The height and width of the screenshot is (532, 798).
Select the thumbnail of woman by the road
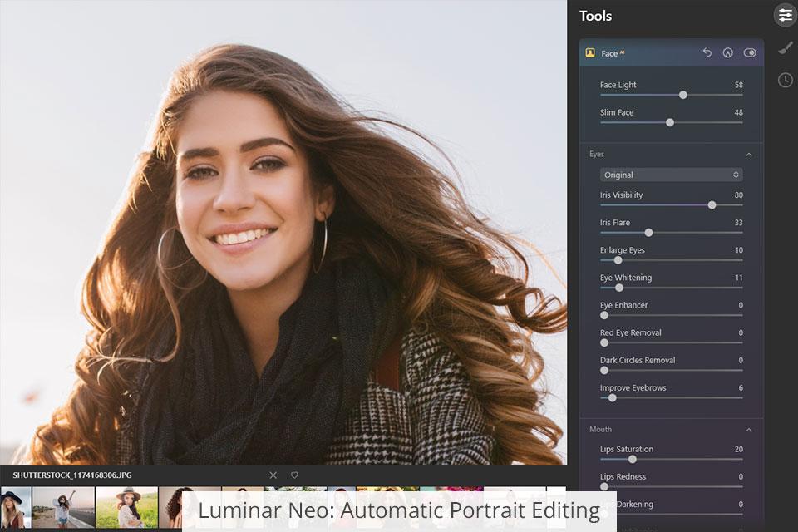pyautogui.click(x=64, y=507)
